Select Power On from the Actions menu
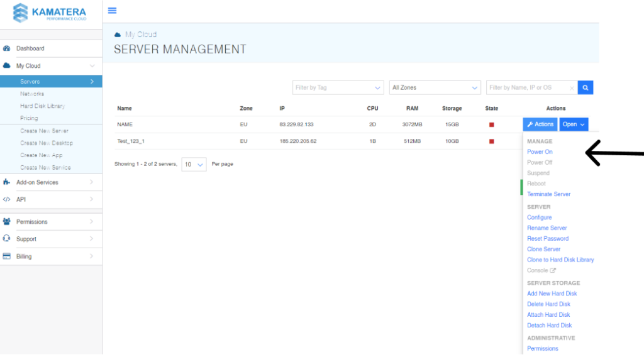 click(540, 152)
